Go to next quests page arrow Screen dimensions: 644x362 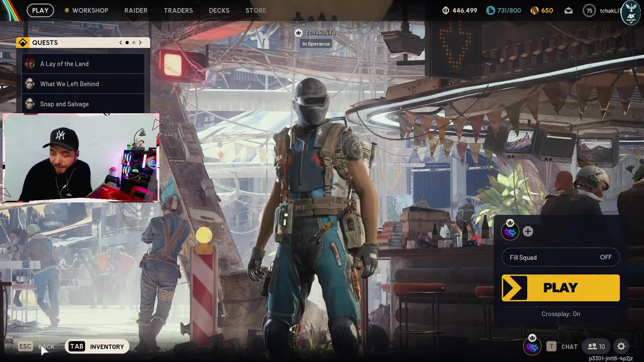(x=140, y=43)
